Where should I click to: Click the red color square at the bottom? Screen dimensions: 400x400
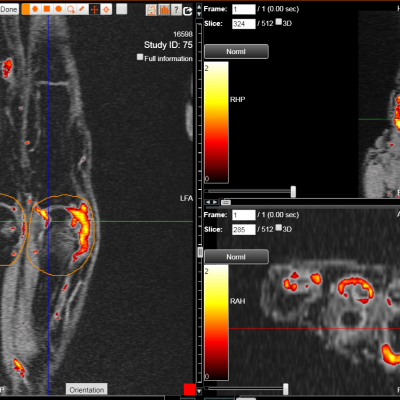tap(189, 389)
